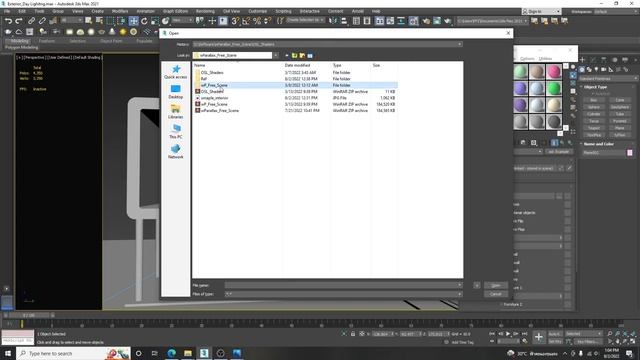This screenshot has width=640, height=360.
Task: Select the pink material sample sphere
Action: point(553,72)
